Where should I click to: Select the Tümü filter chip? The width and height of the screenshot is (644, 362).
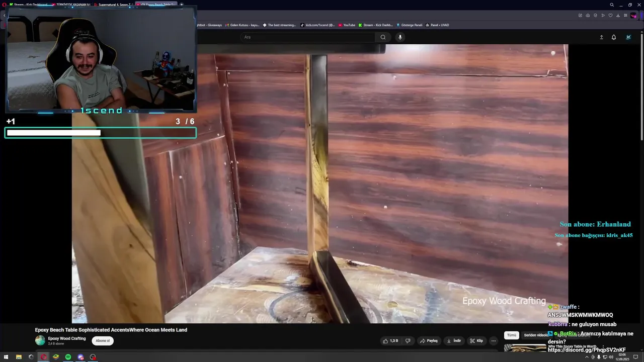[x=512, y=335]
